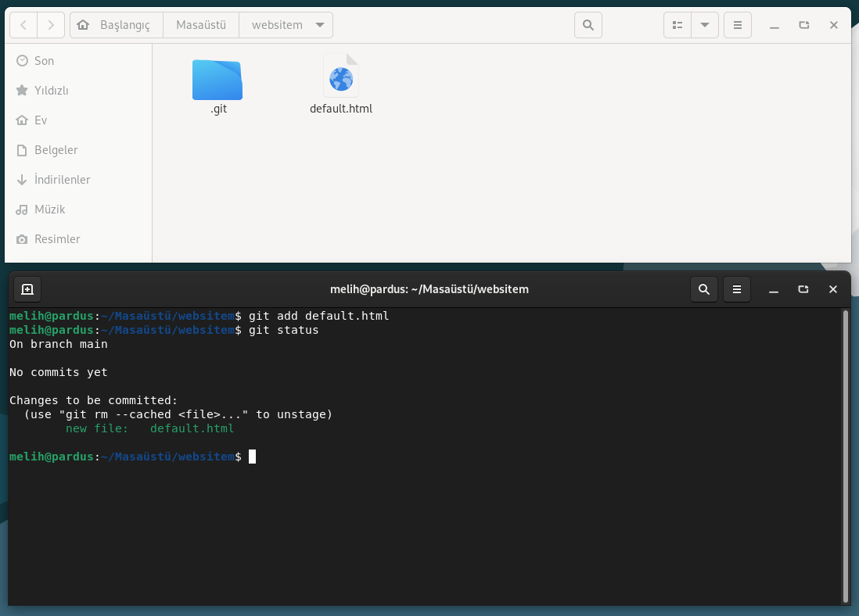Expand the websitem path dropdown
The height and width of the screenshot is (616, 859).
320,25
